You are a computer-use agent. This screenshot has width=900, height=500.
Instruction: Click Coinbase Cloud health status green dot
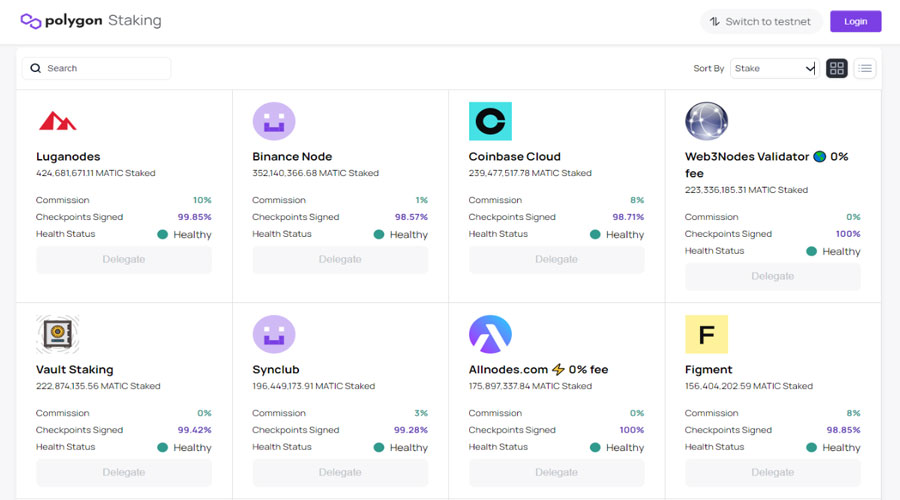pos(595,234)
